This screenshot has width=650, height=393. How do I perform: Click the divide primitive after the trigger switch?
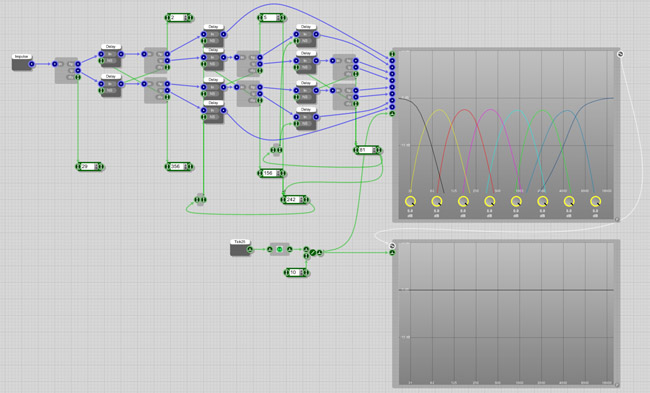[313, 252]
